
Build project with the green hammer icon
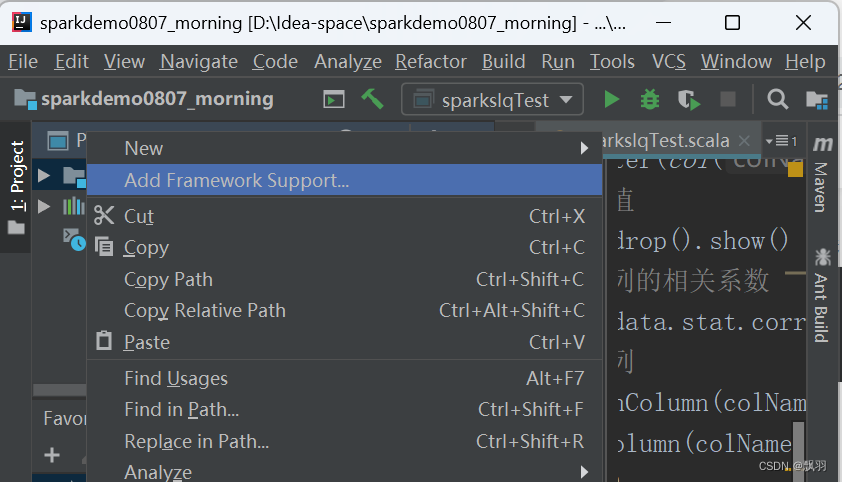point(372,99)
